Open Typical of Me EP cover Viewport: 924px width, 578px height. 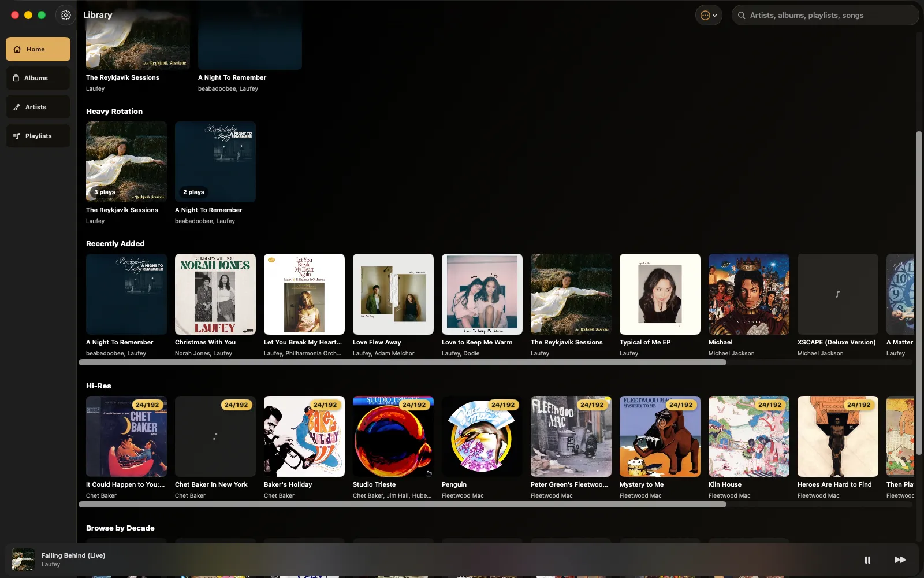[660, 294]
